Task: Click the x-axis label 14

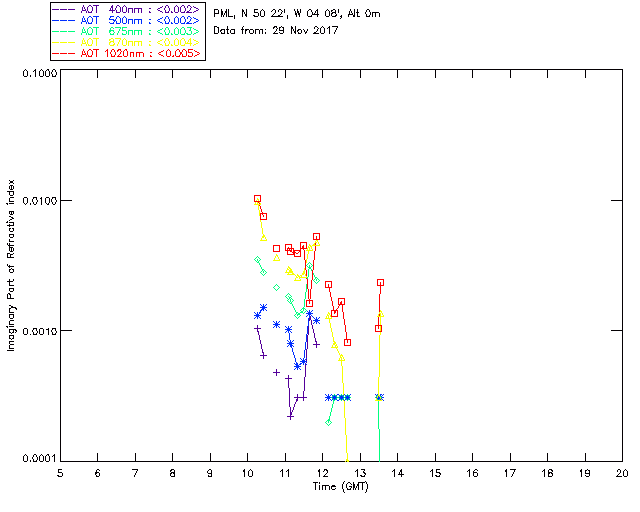Action: point(398,473)
